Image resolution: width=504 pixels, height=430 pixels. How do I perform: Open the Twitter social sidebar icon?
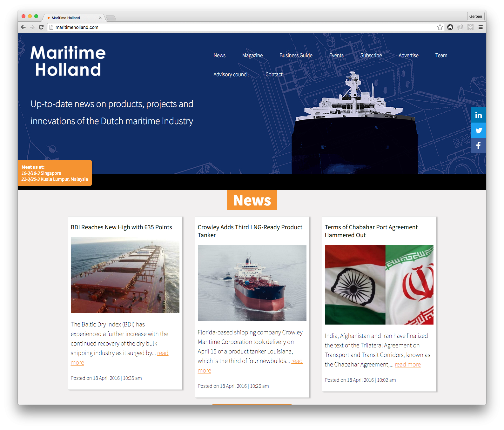[479, 130]
